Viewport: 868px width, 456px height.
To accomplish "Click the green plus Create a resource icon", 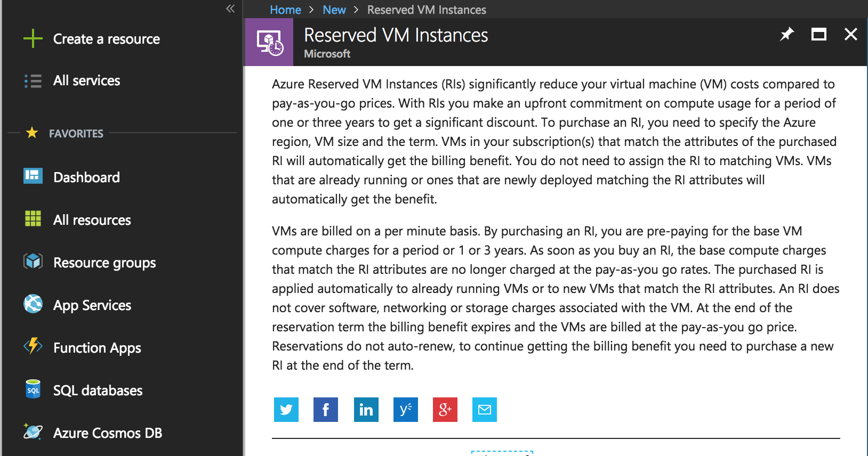I will click(x=33, y=38).
